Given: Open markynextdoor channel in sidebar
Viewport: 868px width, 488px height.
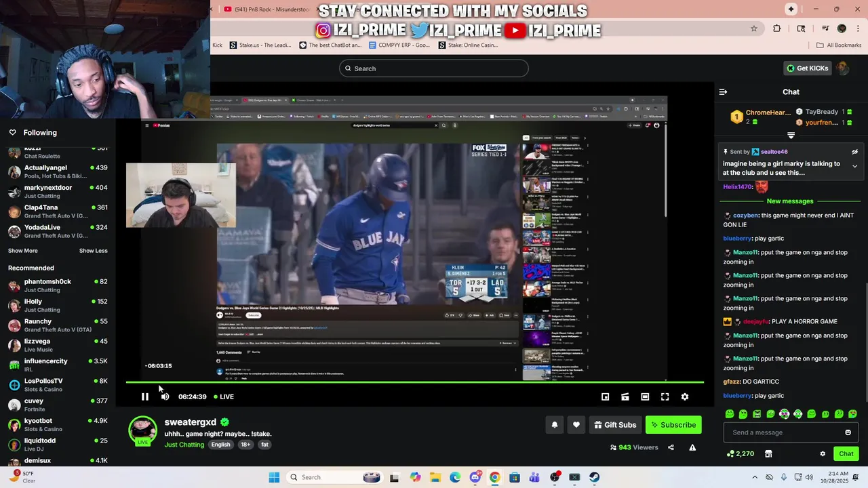Looking at the screenshot, I should [58, 192].
